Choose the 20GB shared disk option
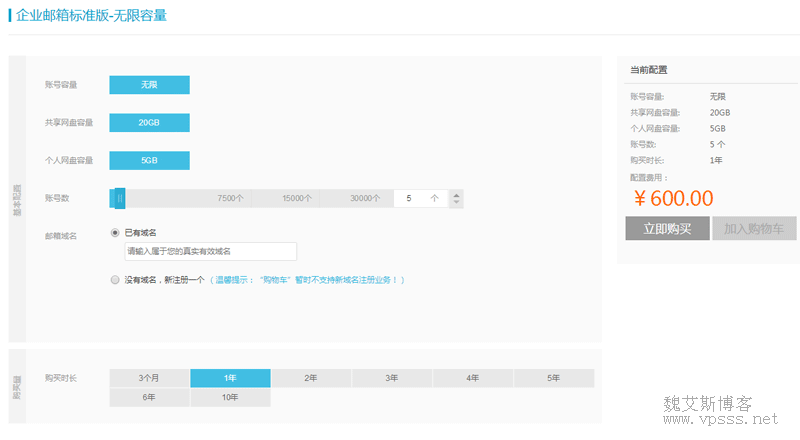 click(149, 122)
